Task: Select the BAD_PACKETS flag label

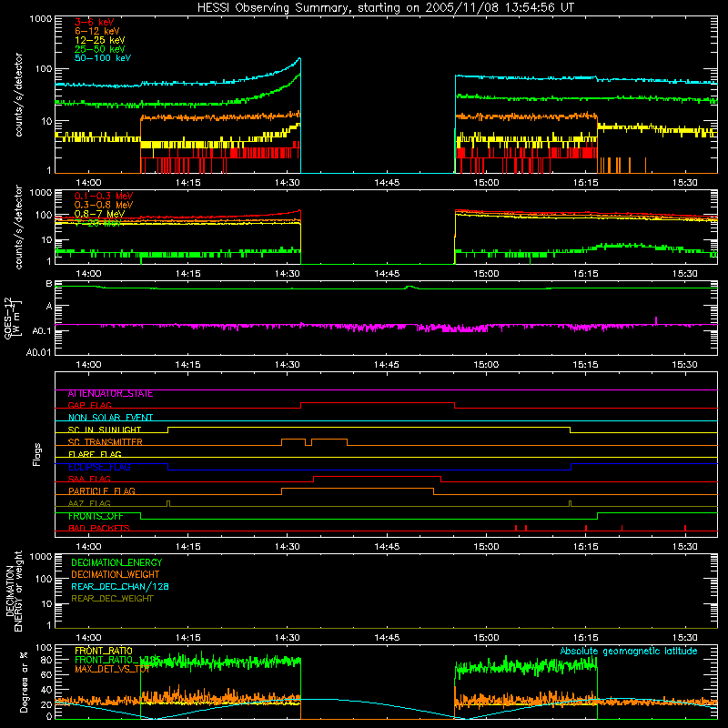Action: 99,529
